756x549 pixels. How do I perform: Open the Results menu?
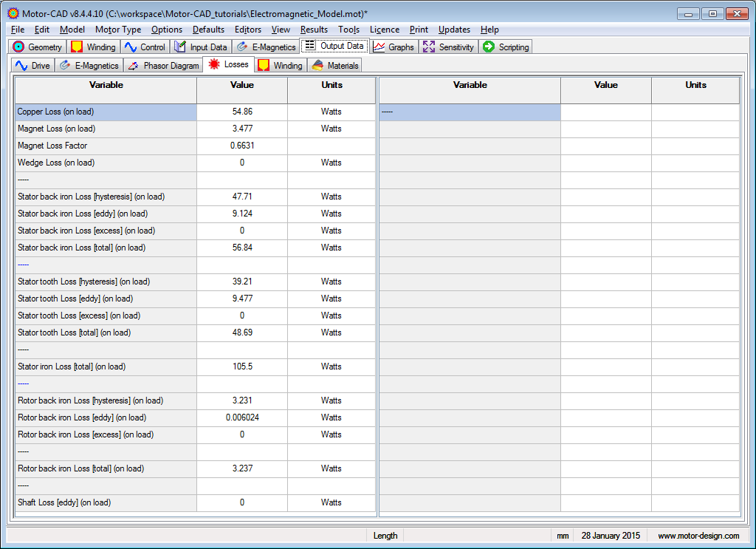point(314,30)
